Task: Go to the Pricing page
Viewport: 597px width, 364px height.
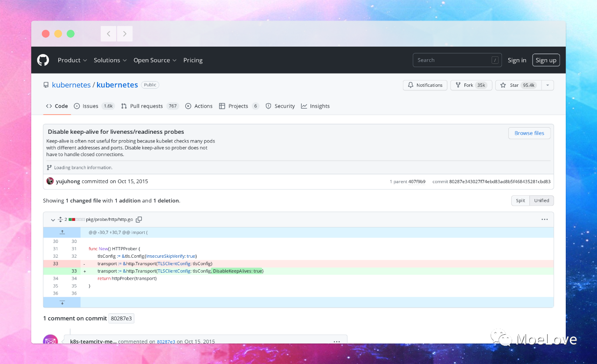Action: click(x=193, y=60)
